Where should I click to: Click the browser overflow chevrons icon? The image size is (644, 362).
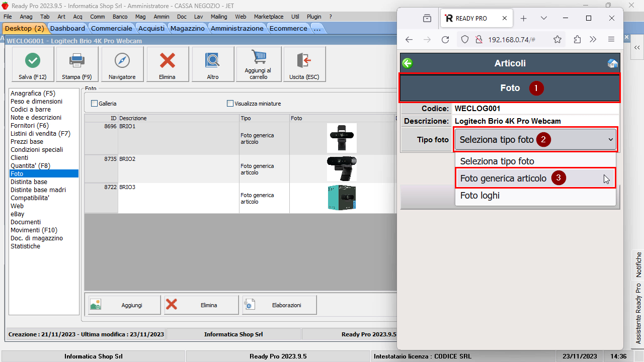(x=593, y=39)
